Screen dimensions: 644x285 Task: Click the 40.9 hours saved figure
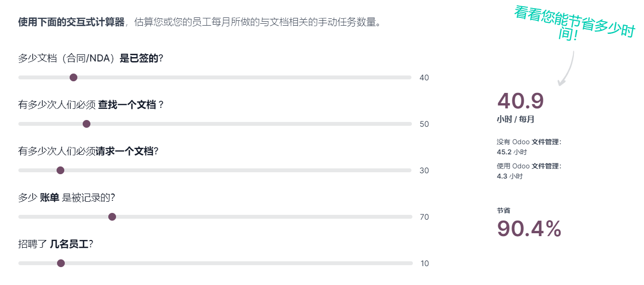click(521, 101)
